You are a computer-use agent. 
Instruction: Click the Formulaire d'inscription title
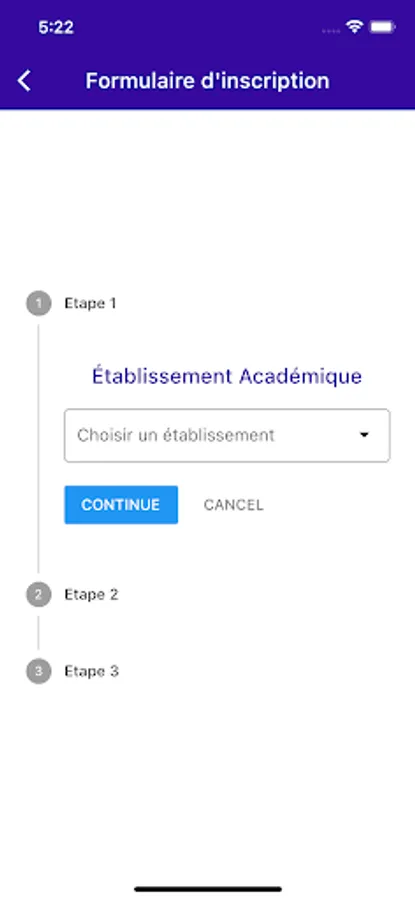click(x=208, y=81)
